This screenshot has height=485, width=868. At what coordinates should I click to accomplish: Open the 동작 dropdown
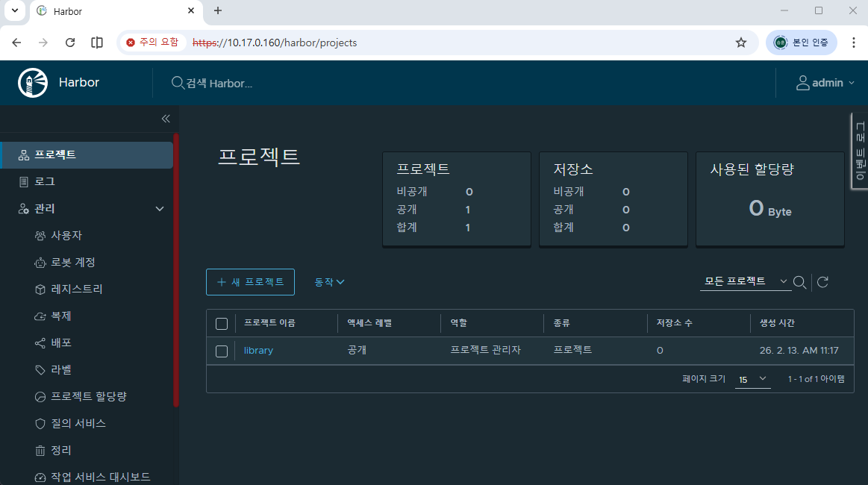pos(329,282)
